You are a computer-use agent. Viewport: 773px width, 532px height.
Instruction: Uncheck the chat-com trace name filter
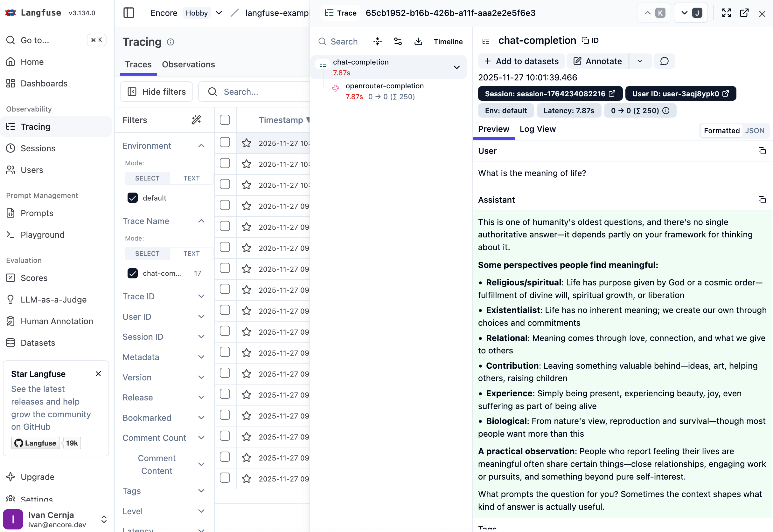(x=132, y=273)
